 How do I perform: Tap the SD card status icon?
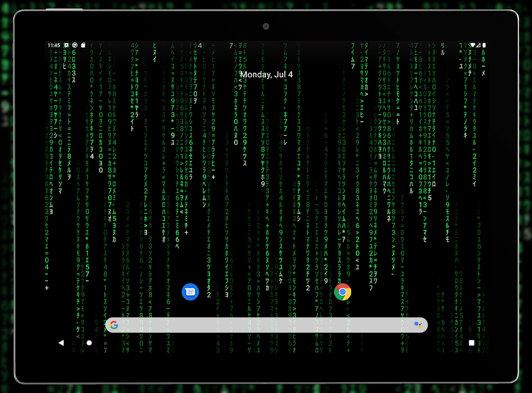point(83,45)
